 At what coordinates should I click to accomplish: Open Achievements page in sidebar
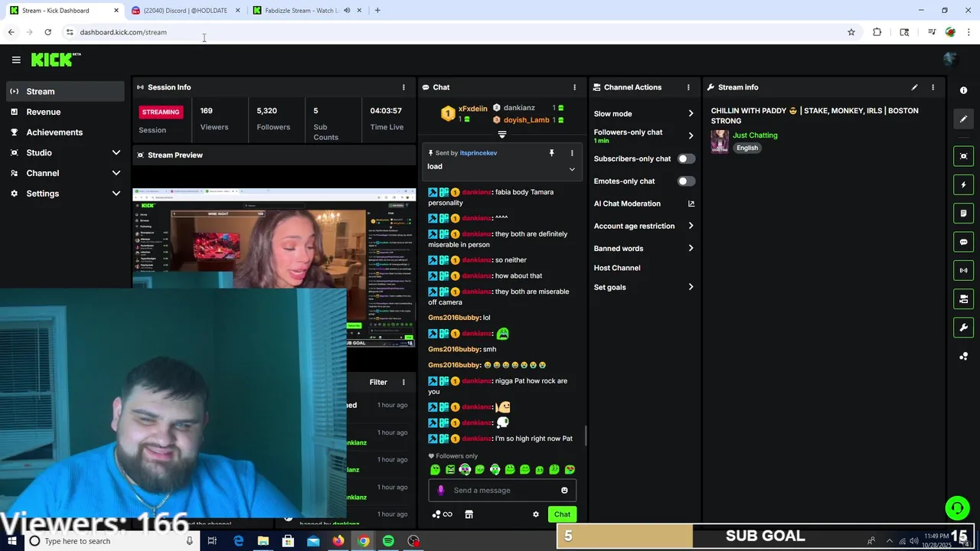pos(65,132)
